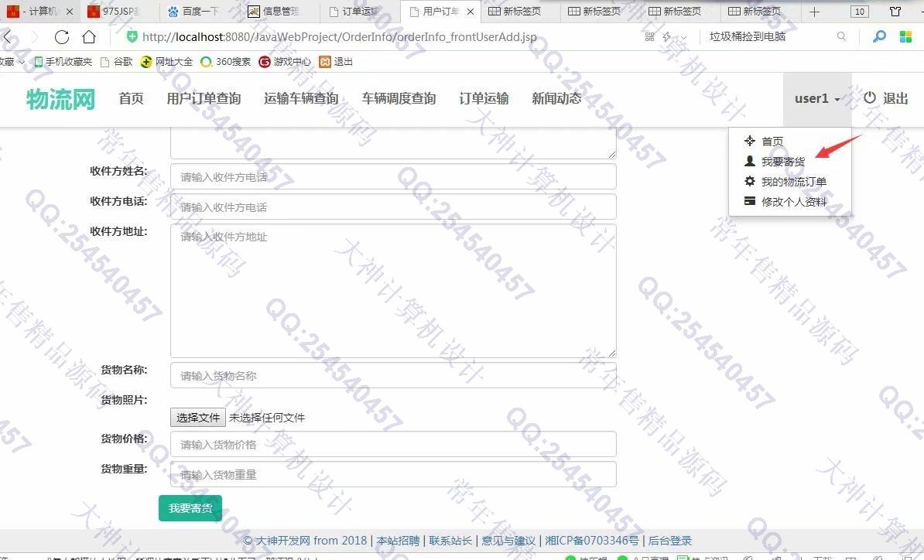Click the 货物重量 input field
Image resolution: width=924 pixels, height=560 pixels.
pyautogui.click(x=393, y=475)
